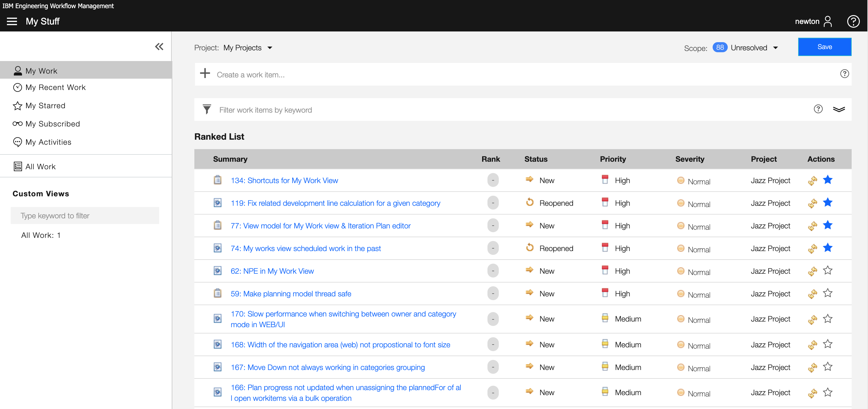Click the help icon beside the keyword filter

click(818, 109)
